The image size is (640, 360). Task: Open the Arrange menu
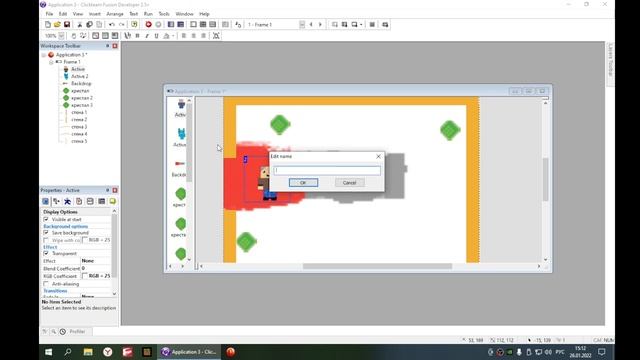click(x=115, y=14)
